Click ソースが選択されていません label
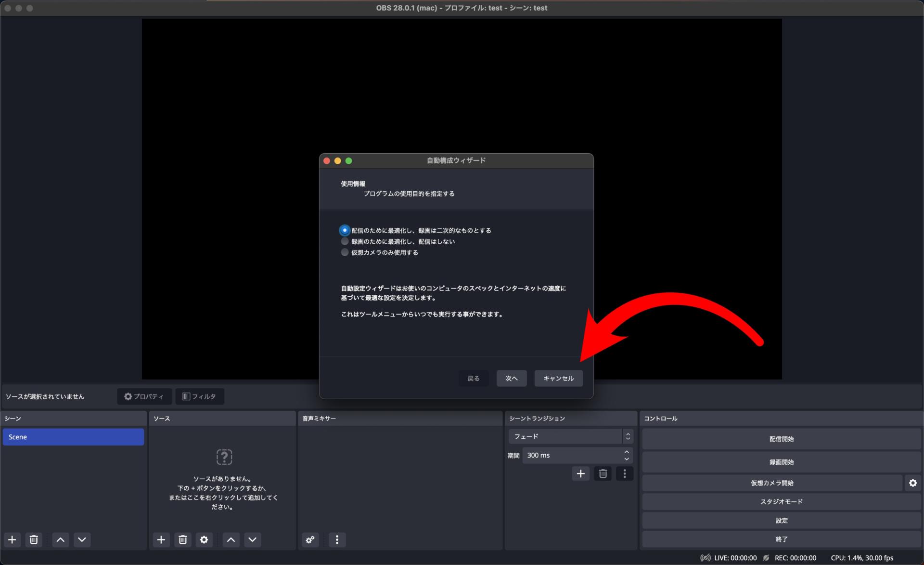The height and width of the screenshot is (565, 924). coord(45,396)
